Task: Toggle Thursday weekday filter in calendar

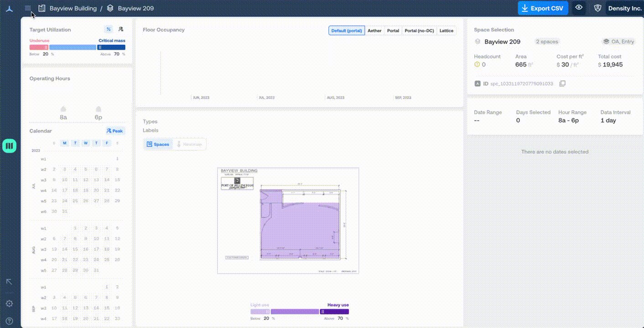Action: (96, 143)
